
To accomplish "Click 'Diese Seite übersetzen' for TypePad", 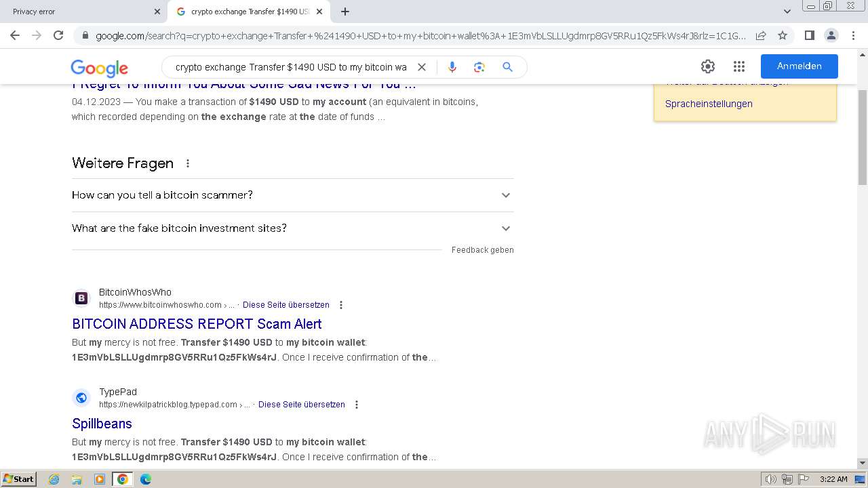I will click(x=302, y=405).
